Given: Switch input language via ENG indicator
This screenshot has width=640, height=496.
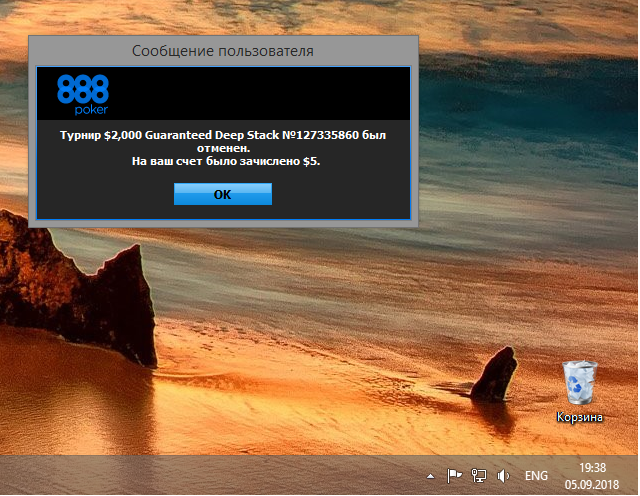Looking at the screenshot, I should (x=536, y=476).
